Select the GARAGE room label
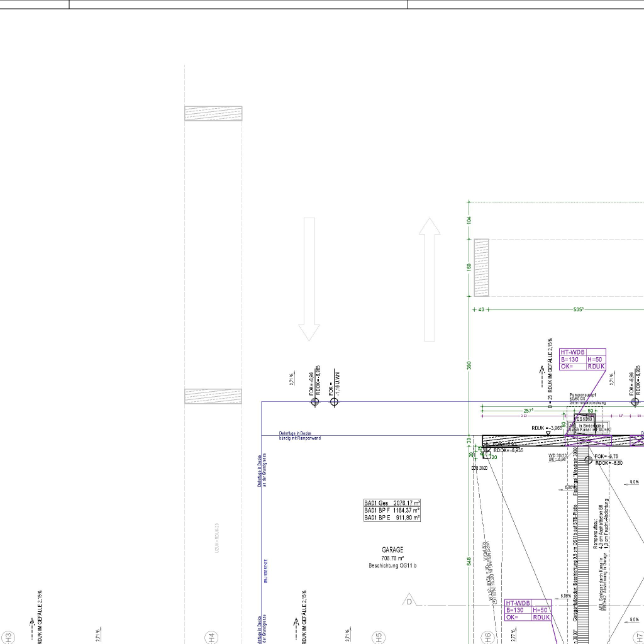This screenshot has width=644, height=644. click(392, 550)
